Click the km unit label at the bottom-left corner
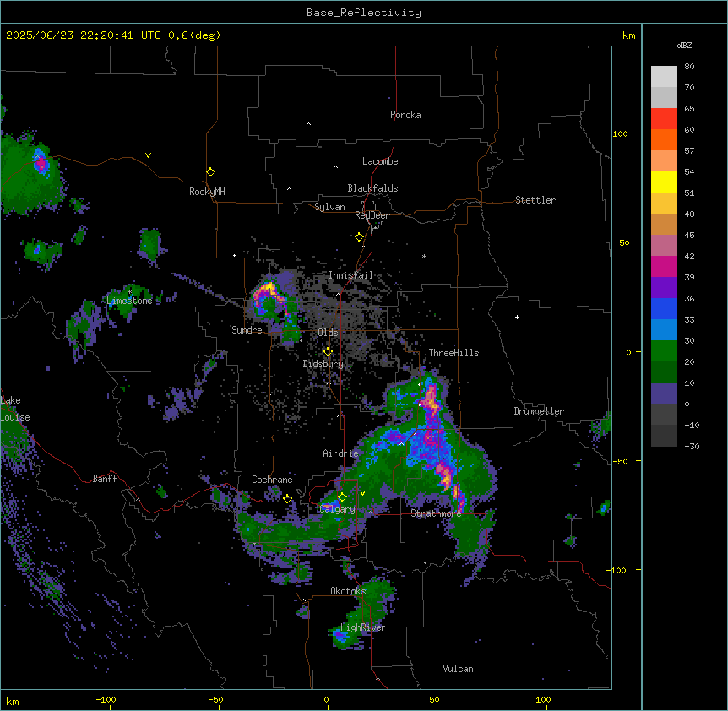 13,701
